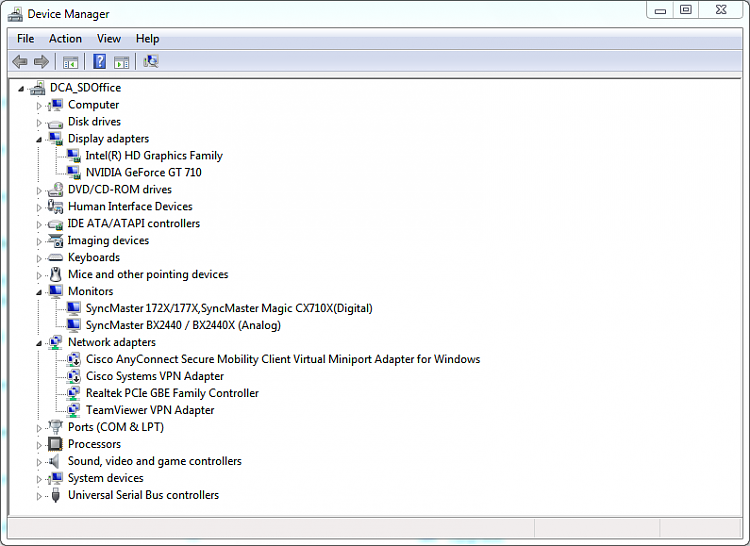750x546 pixels.
Task: Open the File menu
Action: click(25, 39)
